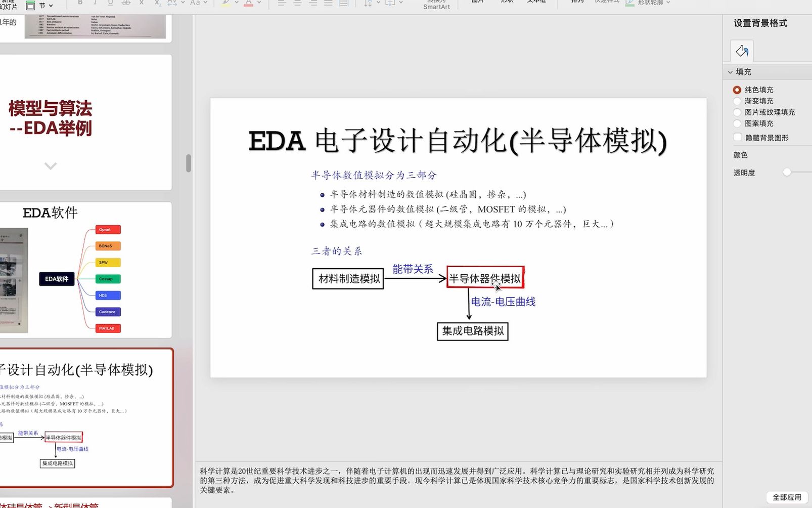This screenshot has width=812, height=508.
Task: Click the 三者的关系 heading
Action: tap(337, 251)
